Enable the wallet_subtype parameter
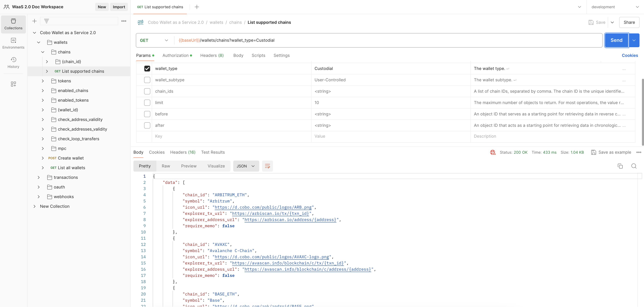The width and height of the screenshot is (644, 307). click(x=147, y=80)
